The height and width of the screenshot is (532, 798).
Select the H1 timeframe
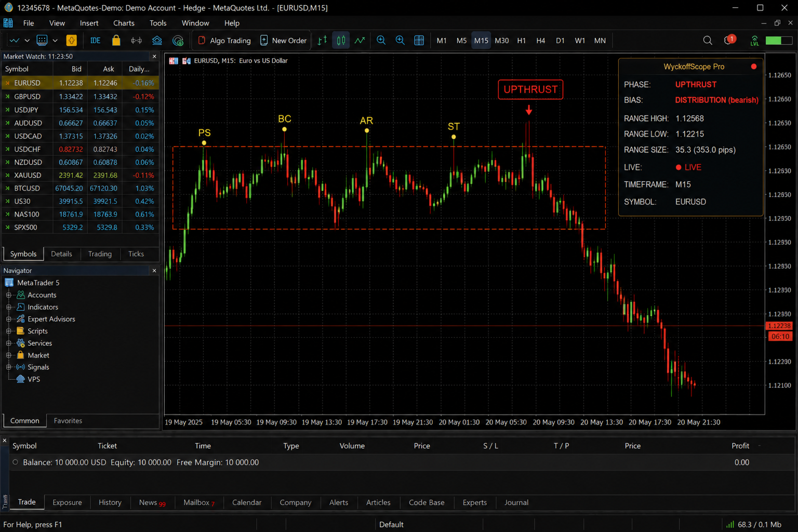tap(521, 41)
